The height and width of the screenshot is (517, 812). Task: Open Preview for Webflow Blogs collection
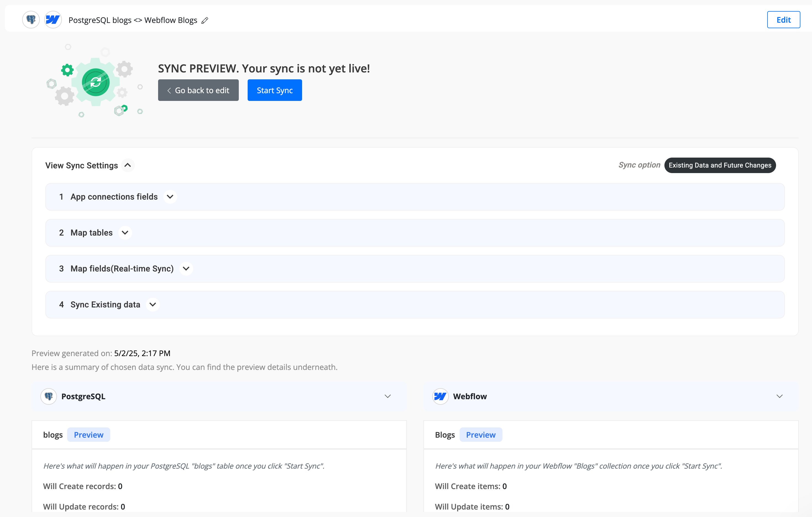481,435
